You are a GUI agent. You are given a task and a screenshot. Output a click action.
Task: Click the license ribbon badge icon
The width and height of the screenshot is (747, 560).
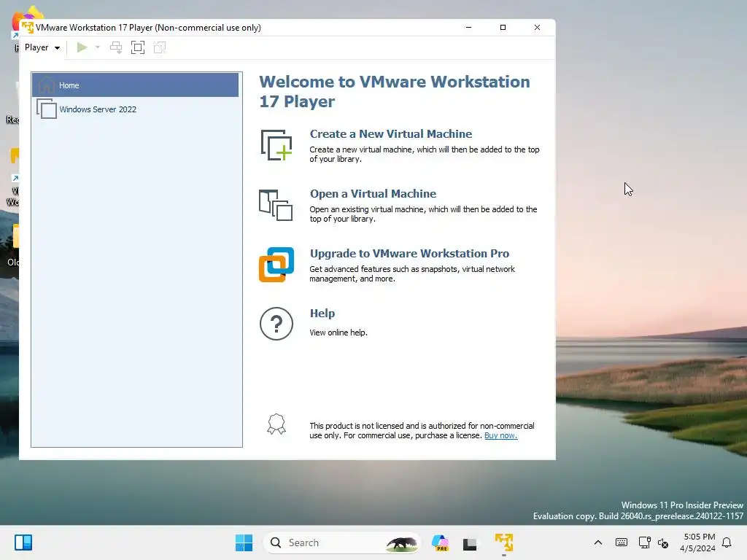coord(276,424)
